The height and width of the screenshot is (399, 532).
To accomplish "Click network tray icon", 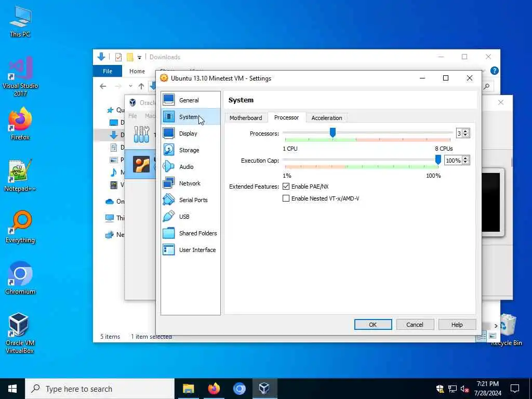I will click(x=453, y=389).
